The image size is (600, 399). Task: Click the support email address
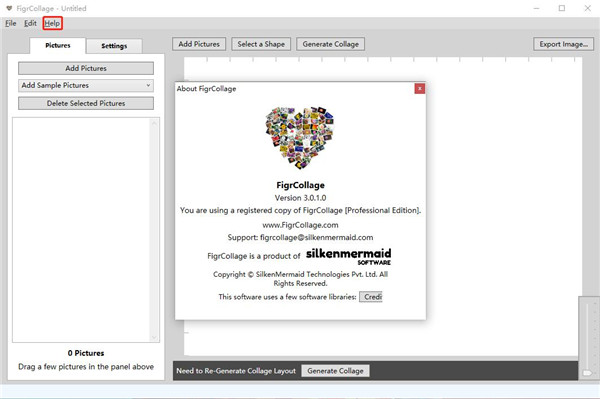[316, 238]
